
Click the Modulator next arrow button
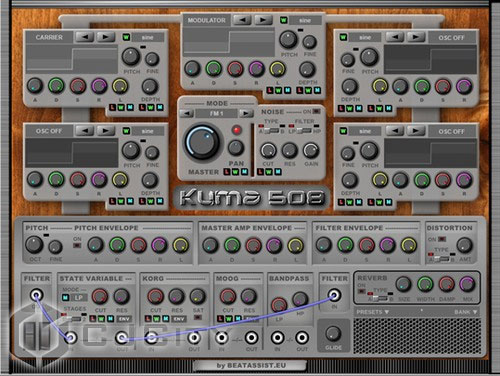coord(263,20)
